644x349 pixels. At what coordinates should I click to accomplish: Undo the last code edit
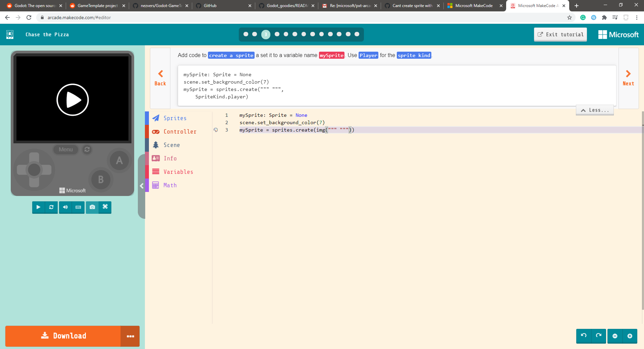coord(584,336)
